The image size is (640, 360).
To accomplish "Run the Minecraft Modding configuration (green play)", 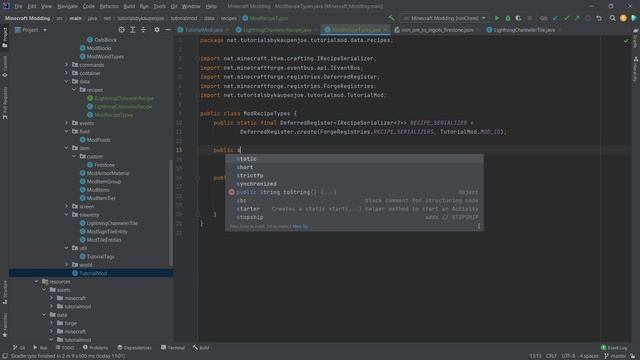I will tap(497, 18).
